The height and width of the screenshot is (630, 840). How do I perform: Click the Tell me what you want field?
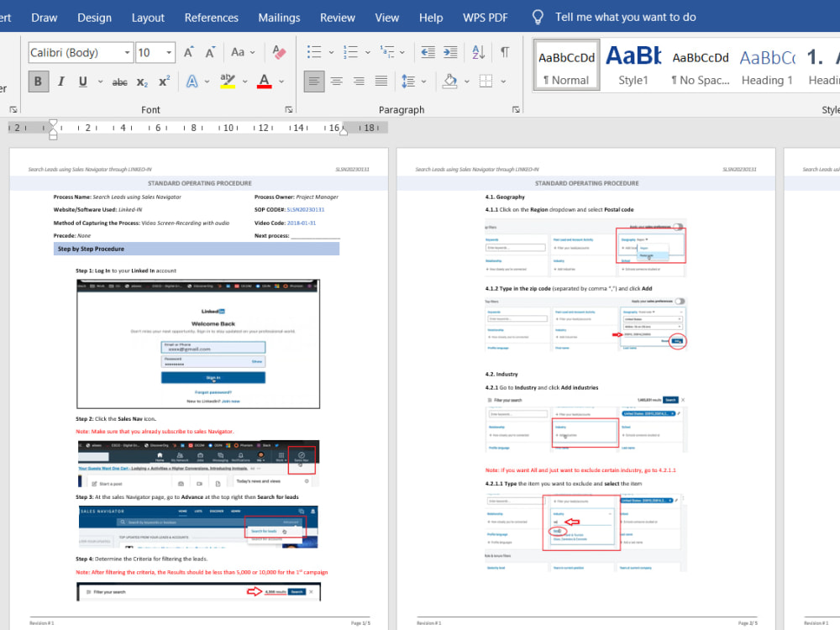(x=625, y=17)
